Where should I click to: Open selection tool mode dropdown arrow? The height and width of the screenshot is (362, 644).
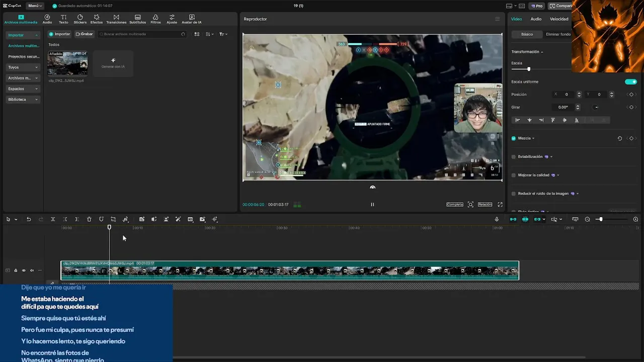click(x=16, y=220)
